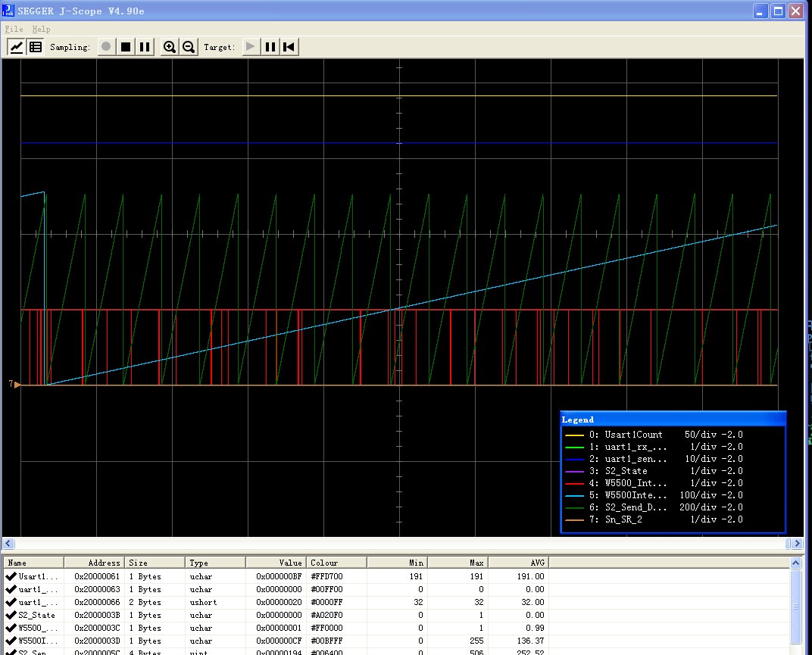Open the File menu

14,29
